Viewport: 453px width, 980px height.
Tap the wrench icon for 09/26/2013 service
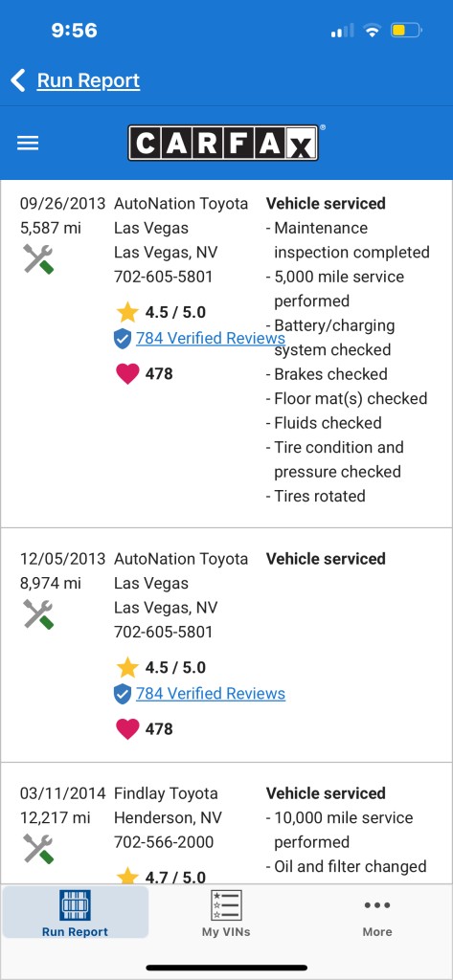pos(38,258)
